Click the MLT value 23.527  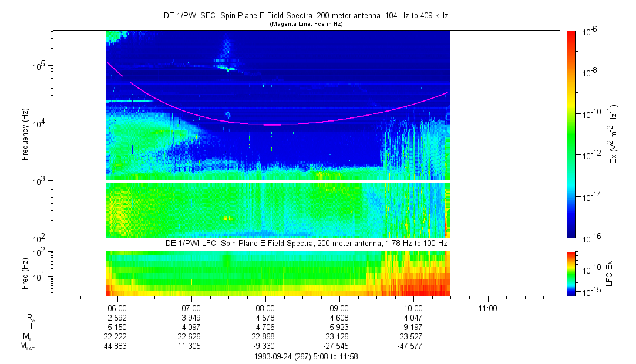click(412, 337)
